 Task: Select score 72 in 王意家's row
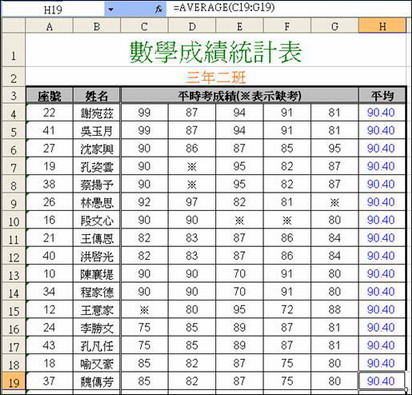click(287, 310)
